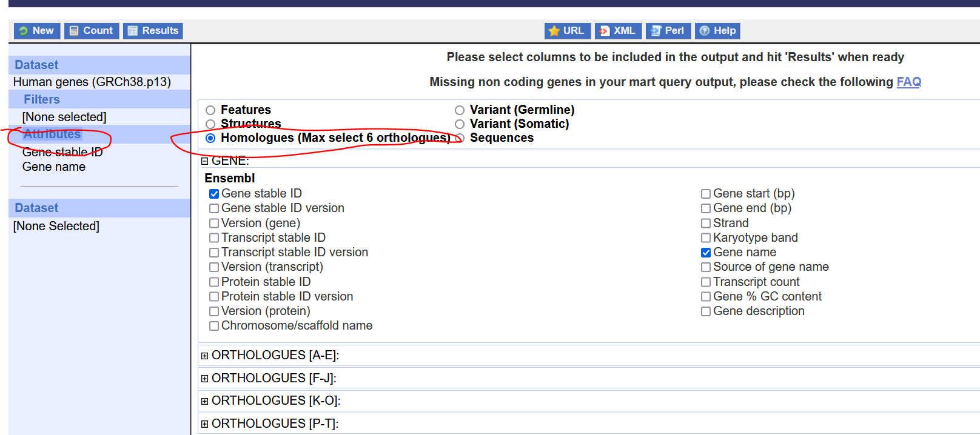
Task: Open the Attributes section in sidebar
Action: tap(52, 134)
